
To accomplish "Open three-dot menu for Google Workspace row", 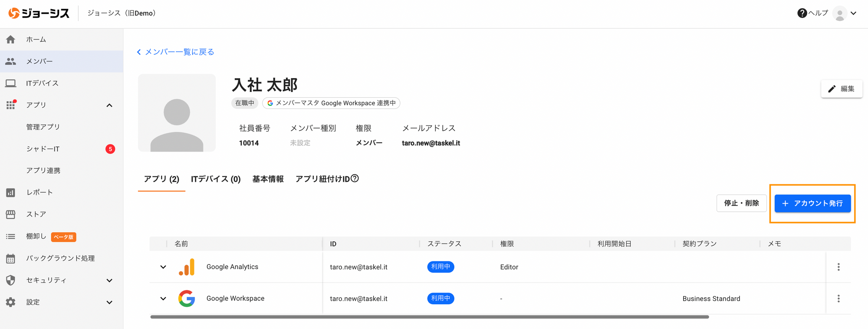I will coord(838,299).
